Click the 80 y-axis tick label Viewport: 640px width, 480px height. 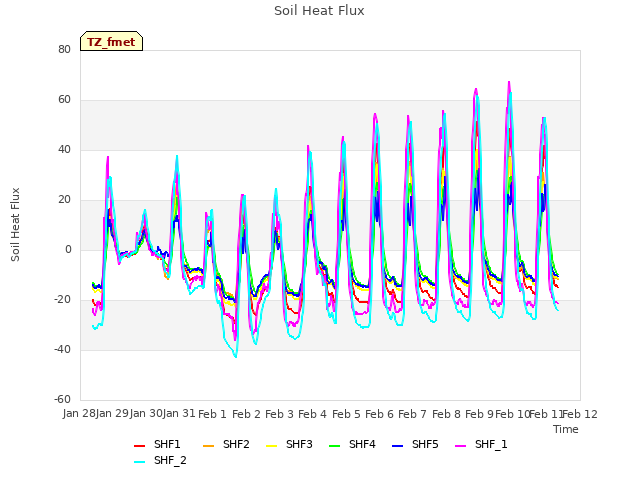coord(64,49)
